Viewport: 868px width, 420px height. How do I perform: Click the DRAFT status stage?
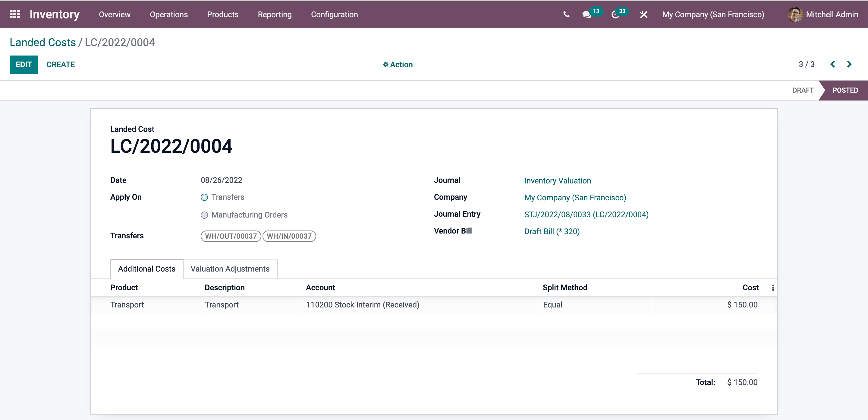pos(803,90)
